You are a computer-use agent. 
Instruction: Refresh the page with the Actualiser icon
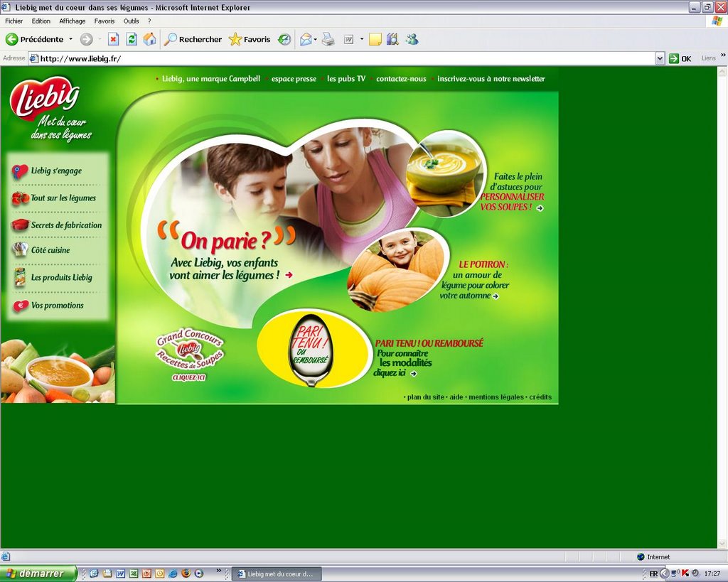132,40
